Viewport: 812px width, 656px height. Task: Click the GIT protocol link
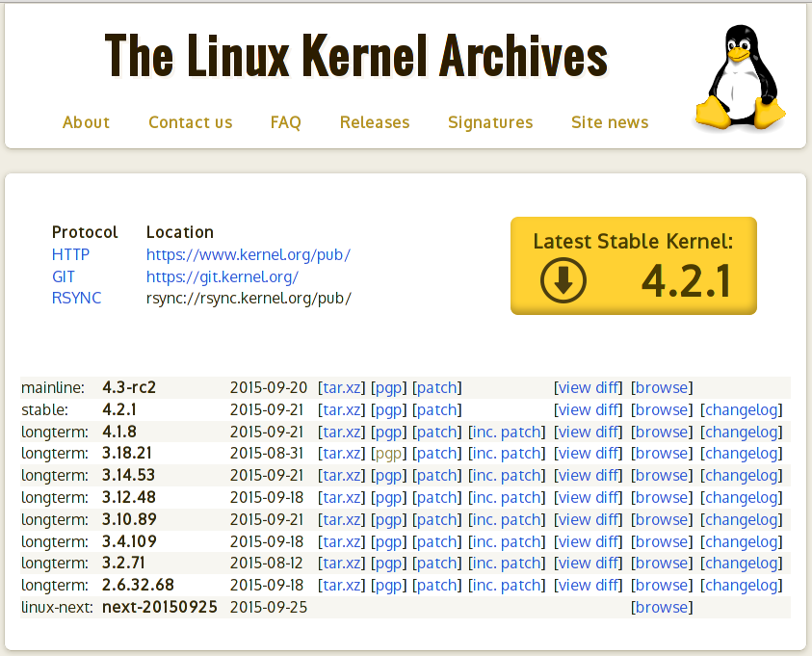[64, 276]
